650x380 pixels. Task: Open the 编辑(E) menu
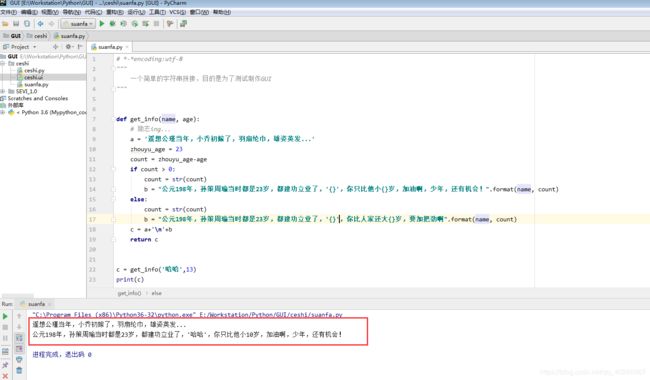coord(29,12)
